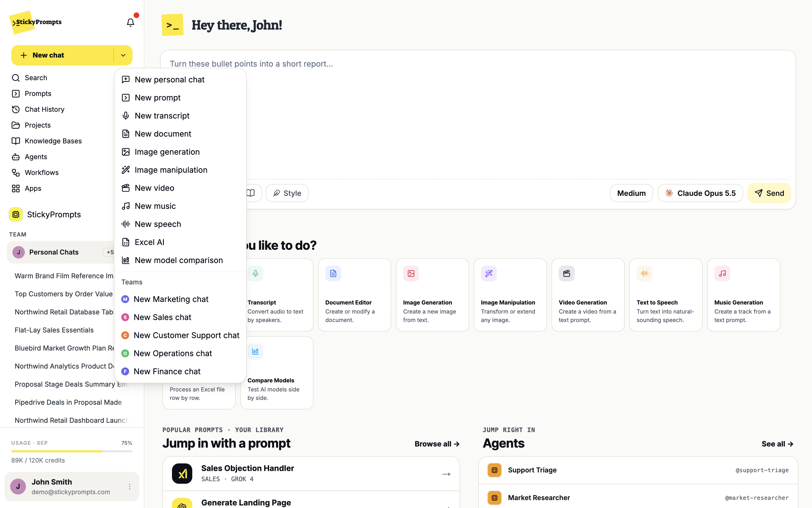Start a New Finance chat
The height and width of the screenshot is (508, 812).
[x=180, y=371]
